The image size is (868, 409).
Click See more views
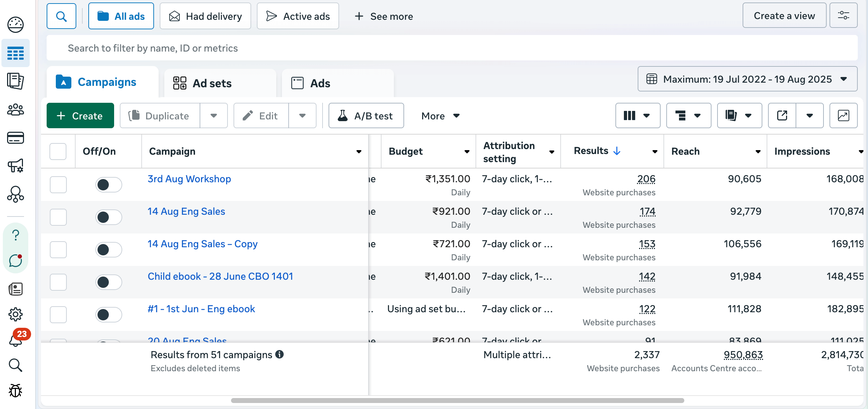pyautogui.click(x=384, y=16)
